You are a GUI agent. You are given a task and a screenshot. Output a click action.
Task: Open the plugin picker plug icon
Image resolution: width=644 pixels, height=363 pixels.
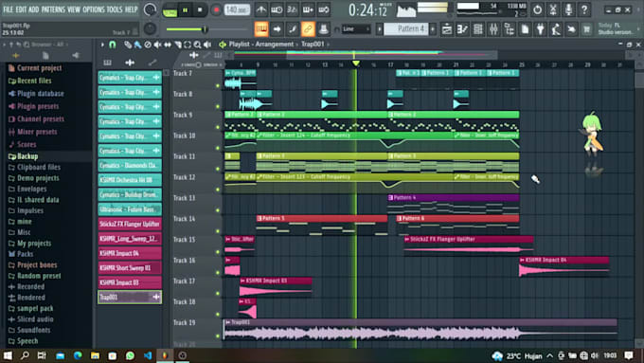pos(541,29)
